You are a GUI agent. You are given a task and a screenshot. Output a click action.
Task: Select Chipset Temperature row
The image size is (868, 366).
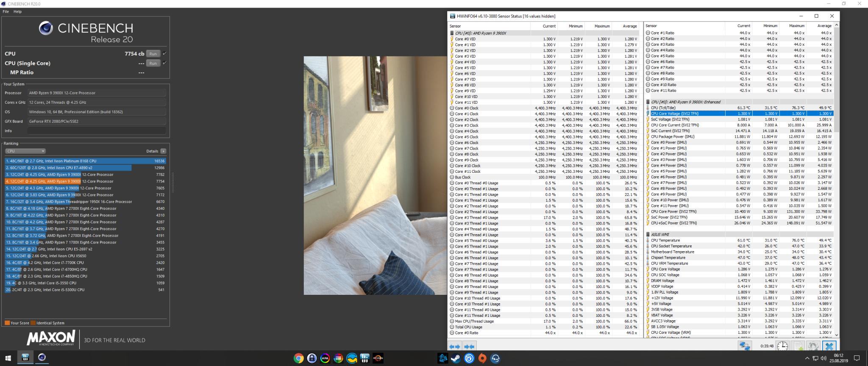[x=739, y=258]
